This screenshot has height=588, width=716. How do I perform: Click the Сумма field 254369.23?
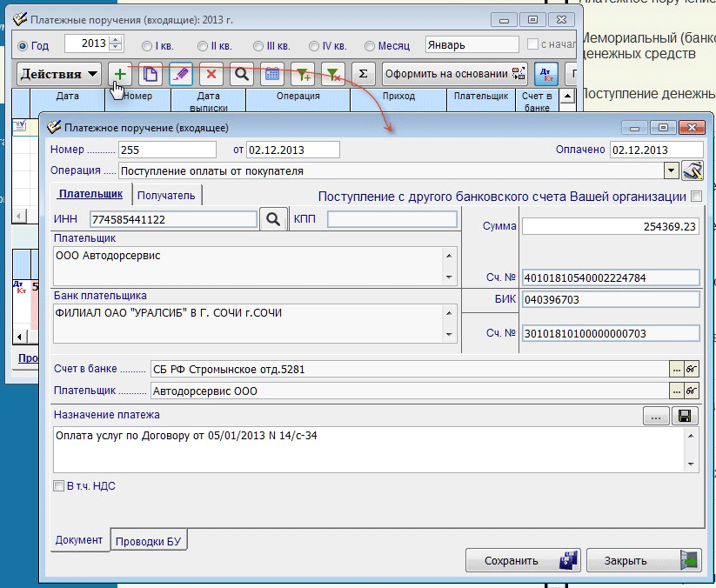point(611,226)
